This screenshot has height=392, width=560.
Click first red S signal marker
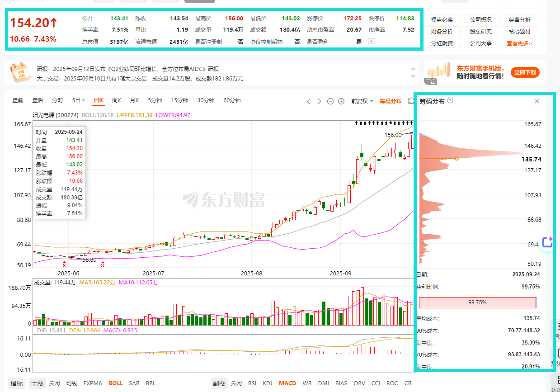pos(64,264)
